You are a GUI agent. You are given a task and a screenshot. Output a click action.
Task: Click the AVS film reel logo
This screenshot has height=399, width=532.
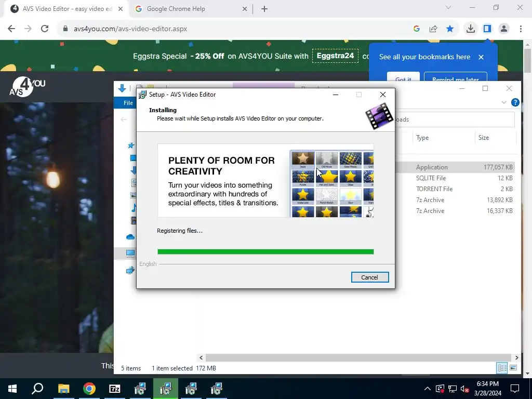click(379, 116)
